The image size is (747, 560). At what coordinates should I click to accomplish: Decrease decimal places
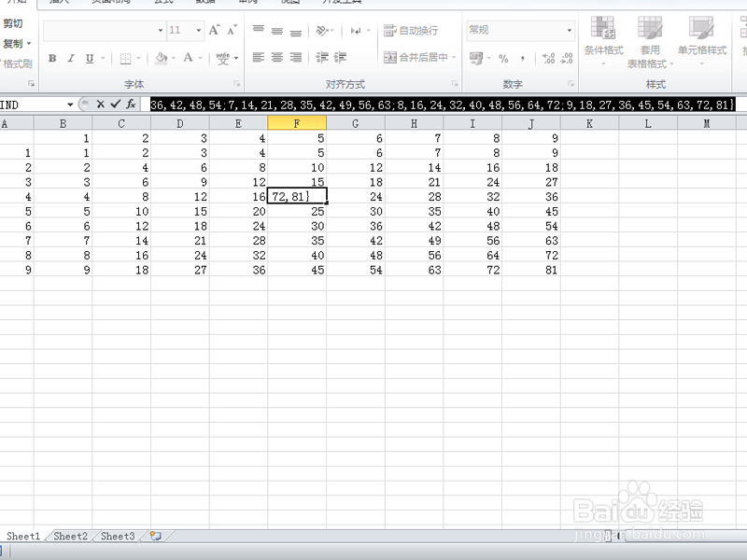[x=567, y=58]
